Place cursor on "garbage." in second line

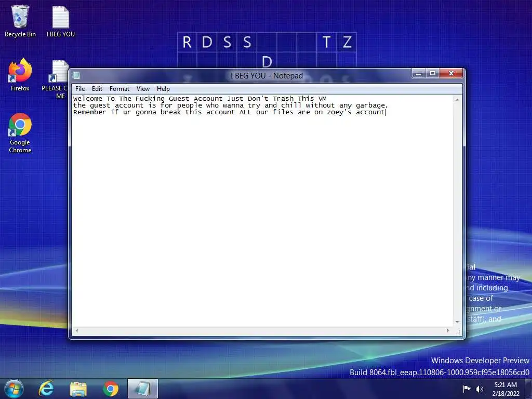click(x=372, y=105)
